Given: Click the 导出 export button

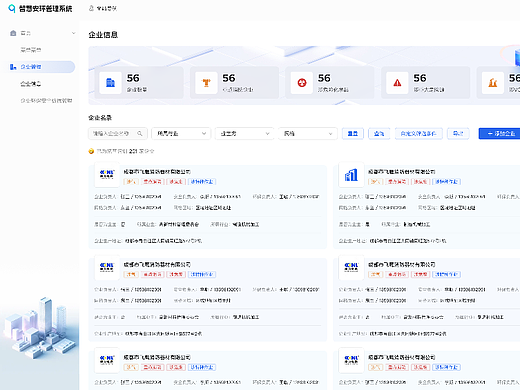Looking at the screenshot, I should (458, 133).
